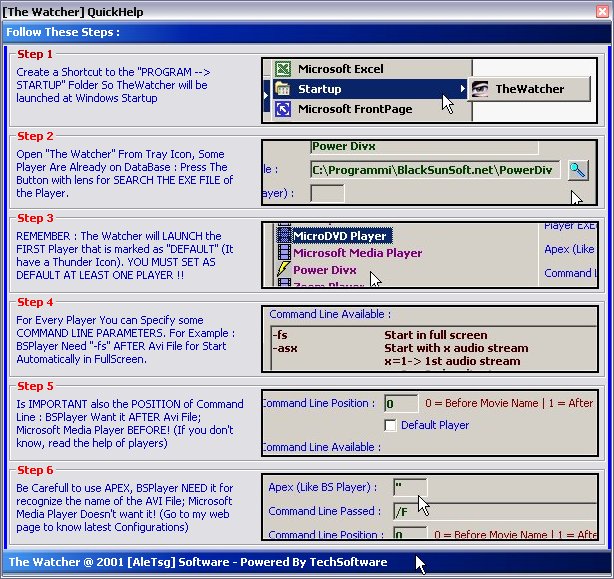
Task: Click the Power Divx name field
Action: 424,147
